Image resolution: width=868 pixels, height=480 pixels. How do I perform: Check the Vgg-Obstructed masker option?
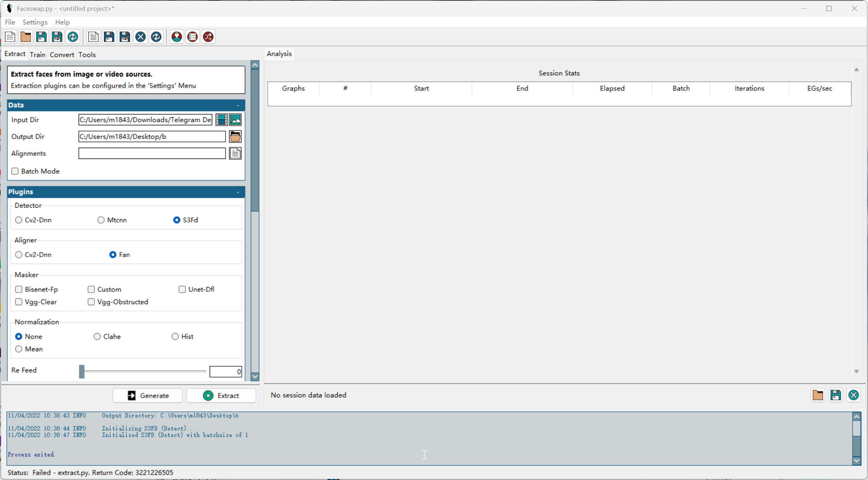91,302
